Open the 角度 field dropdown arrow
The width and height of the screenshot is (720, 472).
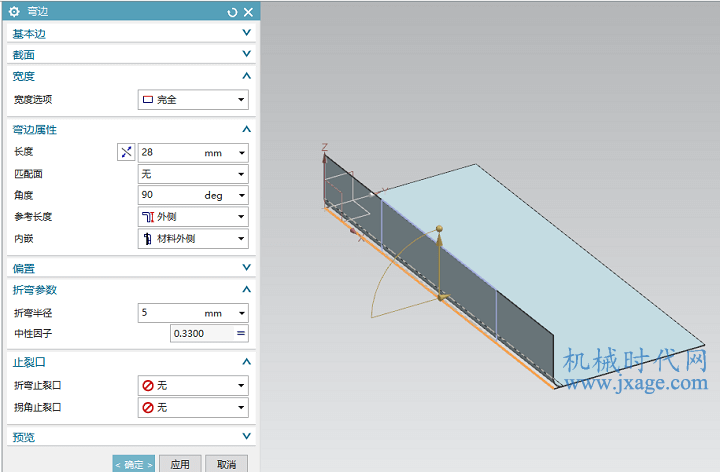[x=242, y=196]
